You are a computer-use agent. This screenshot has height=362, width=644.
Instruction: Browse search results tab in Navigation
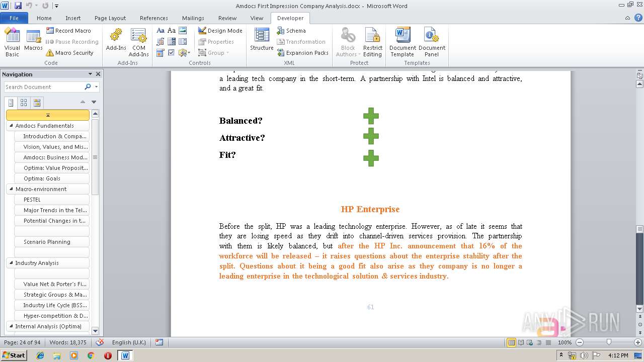pos(37,103)
